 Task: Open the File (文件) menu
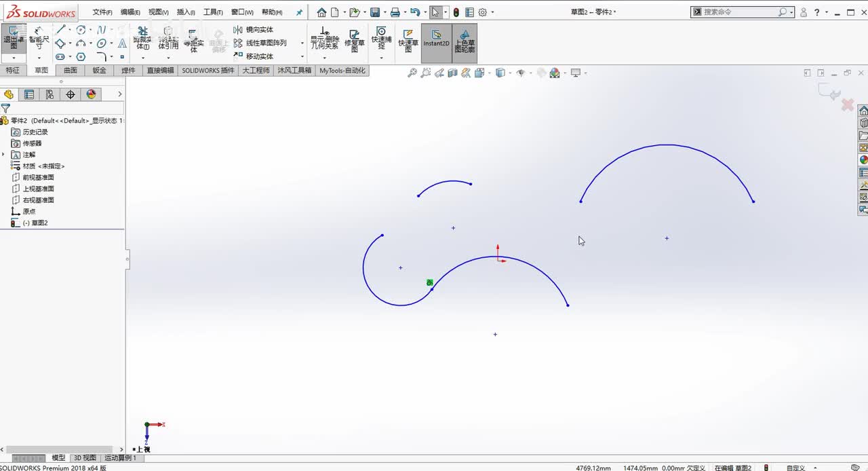point(102,12)
